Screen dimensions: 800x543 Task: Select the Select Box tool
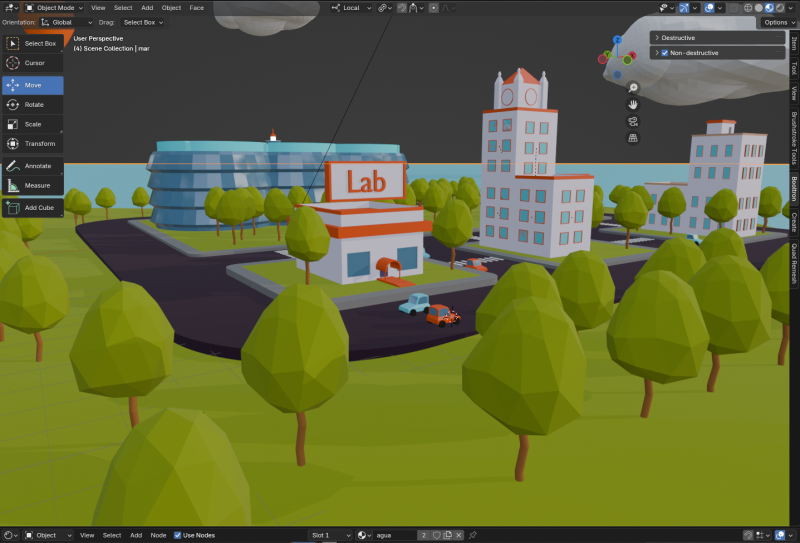33,43
